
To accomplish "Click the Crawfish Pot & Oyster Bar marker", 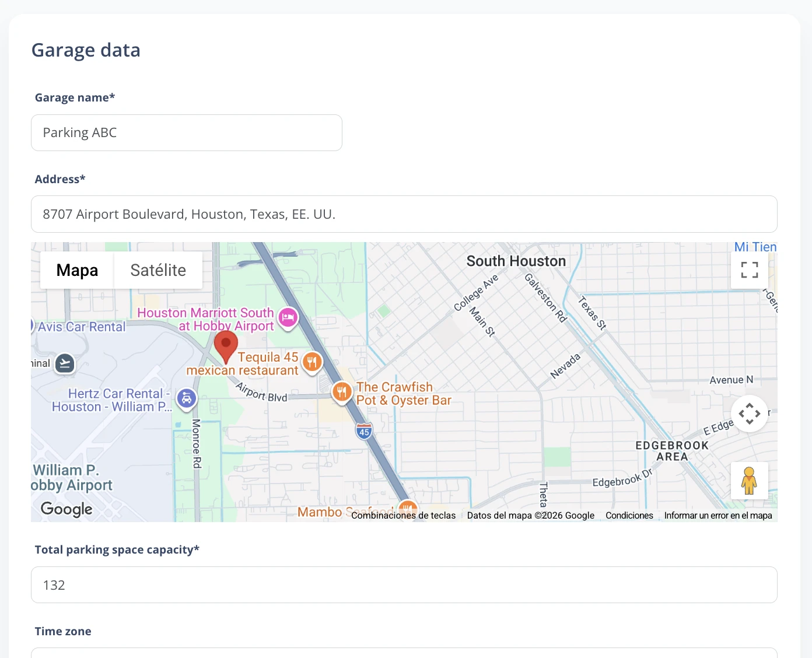I will (x=342, y=392).
